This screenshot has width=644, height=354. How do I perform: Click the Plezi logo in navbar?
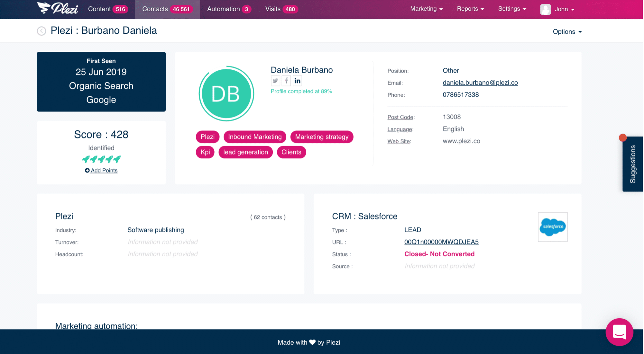click(x=58, y=8)
